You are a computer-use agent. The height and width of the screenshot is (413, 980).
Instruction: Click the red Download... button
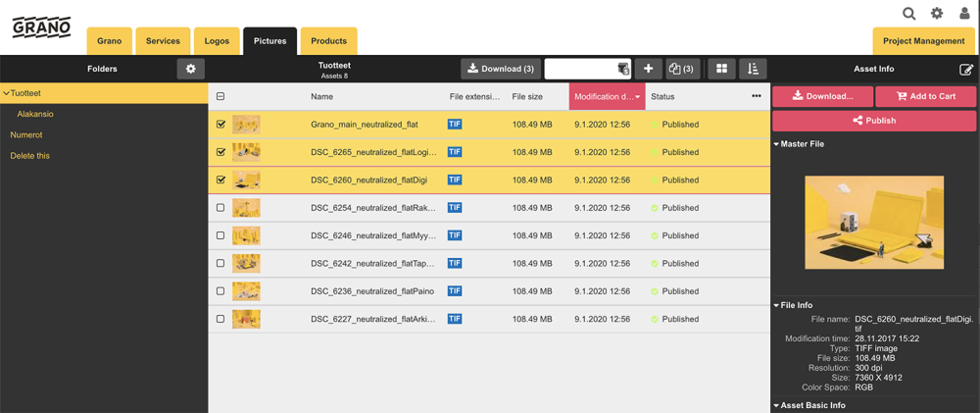822,96
